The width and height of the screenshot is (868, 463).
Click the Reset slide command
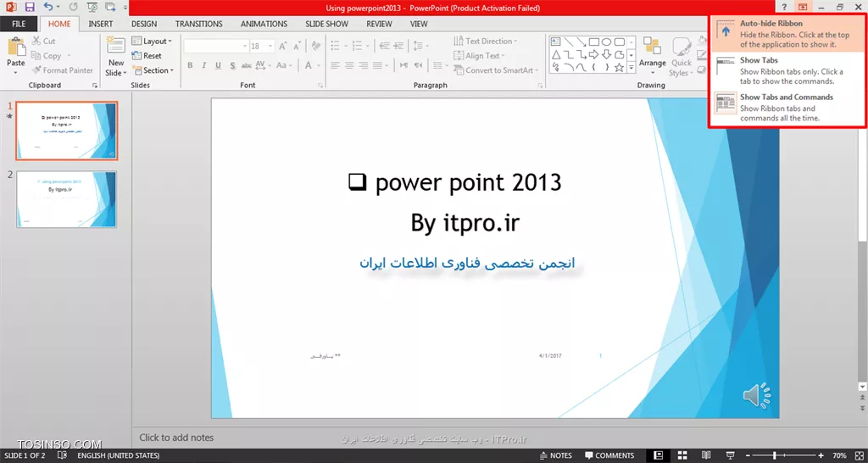[147, 56]
